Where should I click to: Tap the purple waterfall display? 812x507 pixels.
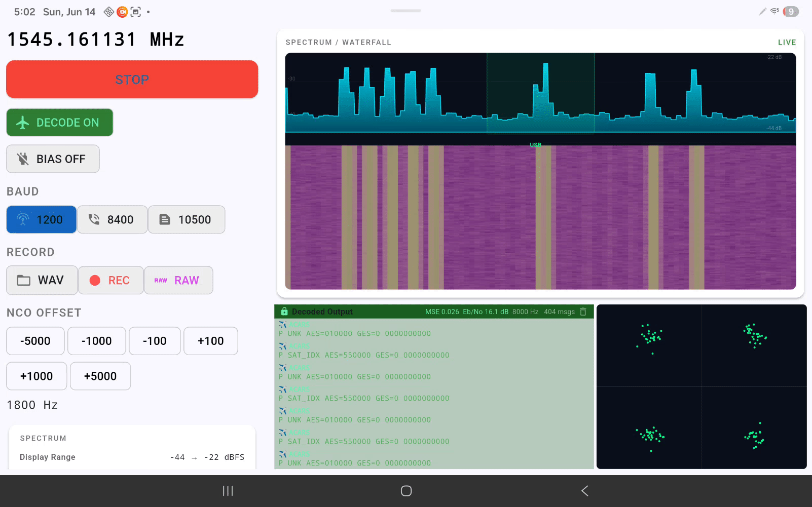(x=540, y=217)
